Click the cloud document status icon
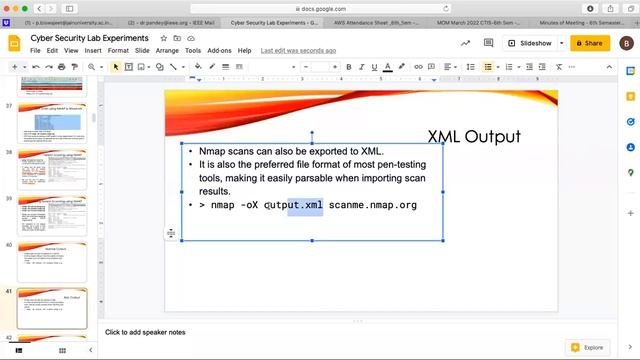The height and width of the screenshot is (360, 640). tap(191, 38)
